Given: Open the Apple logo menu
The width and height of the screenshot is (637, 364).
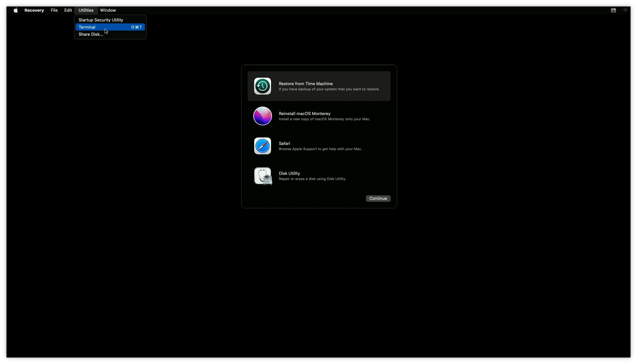Looking at the screenshot, I should click(x=16, y=10).
